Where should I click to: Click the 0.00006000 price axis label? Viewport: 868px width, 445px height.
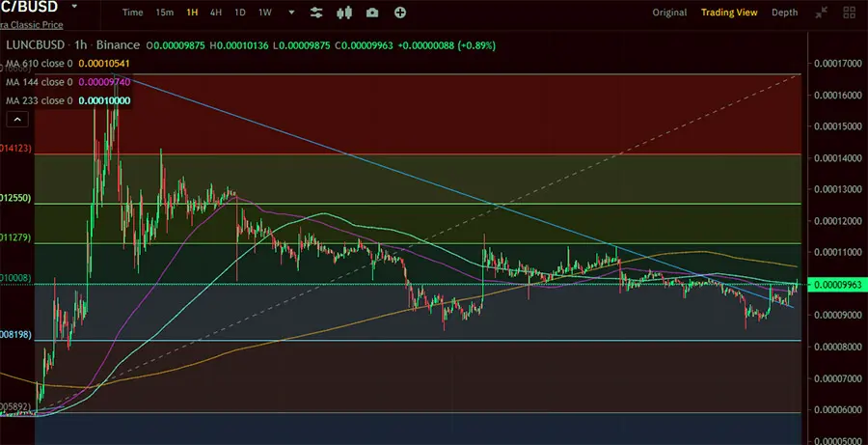tap(837, 410)
